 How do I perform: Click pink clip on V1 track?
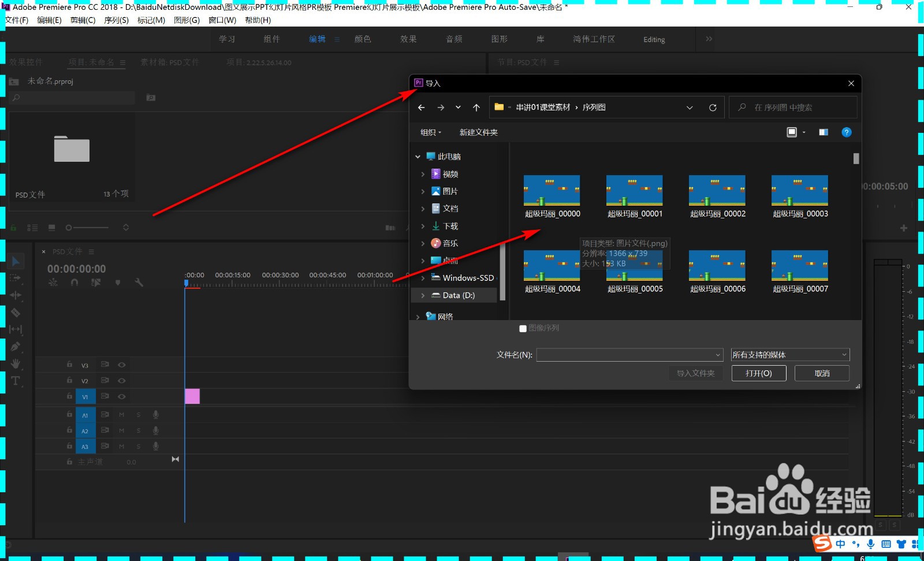(x=192, y=396)
